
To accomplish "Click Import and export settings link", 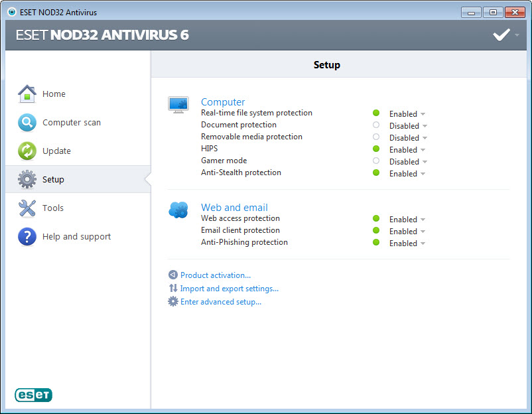I will click(x=230, y=289).
